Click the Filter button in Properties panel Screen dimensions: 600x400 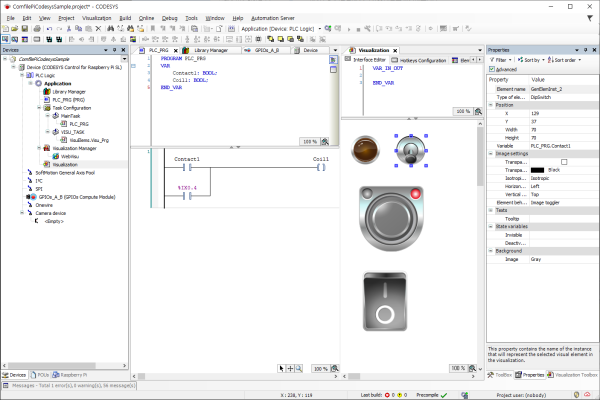click(x=500, y=60)
